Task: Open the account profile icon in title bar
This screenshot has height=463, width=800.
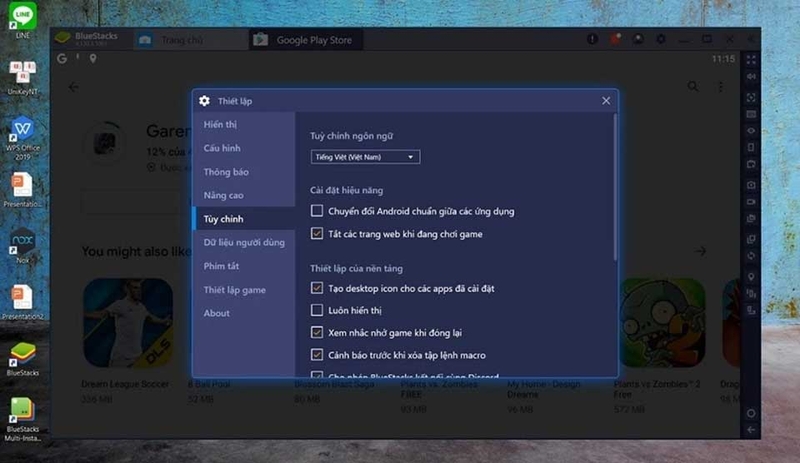Action: click(638, 39)
